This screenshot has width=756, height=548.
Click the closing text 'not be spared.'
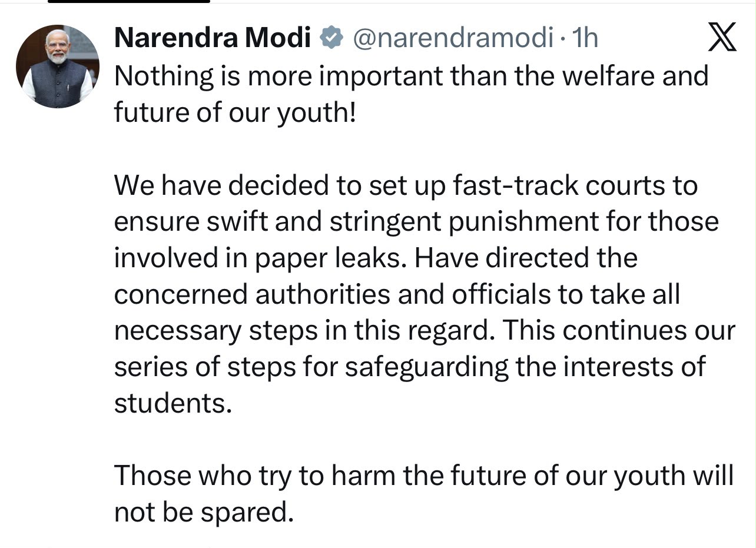(x=204, y=513)
